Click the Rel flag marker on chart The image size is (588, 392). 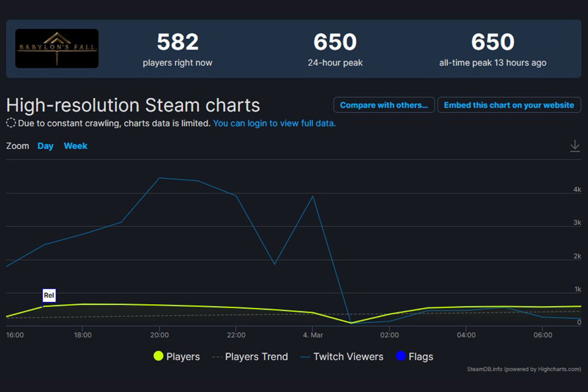coord(49,295)
